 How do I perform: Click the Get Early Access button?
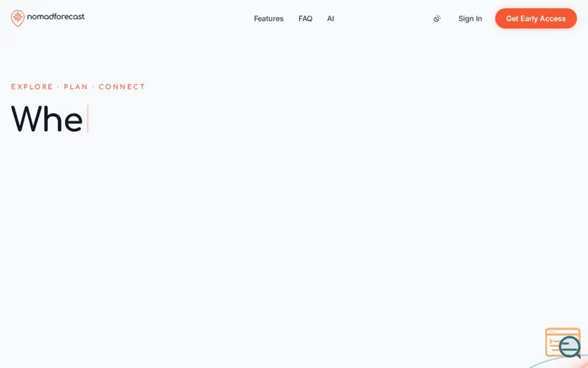click(536, 18)
